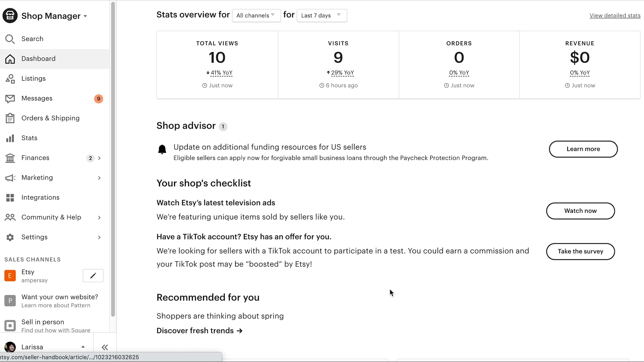Click the Etsy shop logo icon
The image size is (644, 362).
10,16
